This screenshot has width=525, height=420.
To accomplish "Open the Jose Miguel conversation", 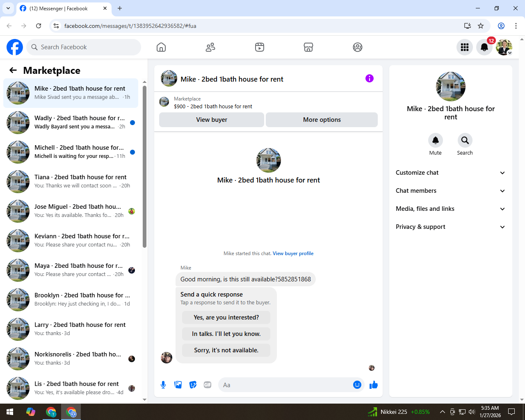I will click(71, 211).
